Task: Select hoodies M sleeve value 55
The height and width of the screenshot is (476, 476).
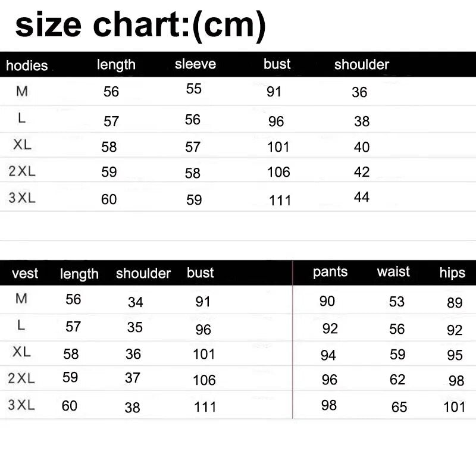Action: 194,89
